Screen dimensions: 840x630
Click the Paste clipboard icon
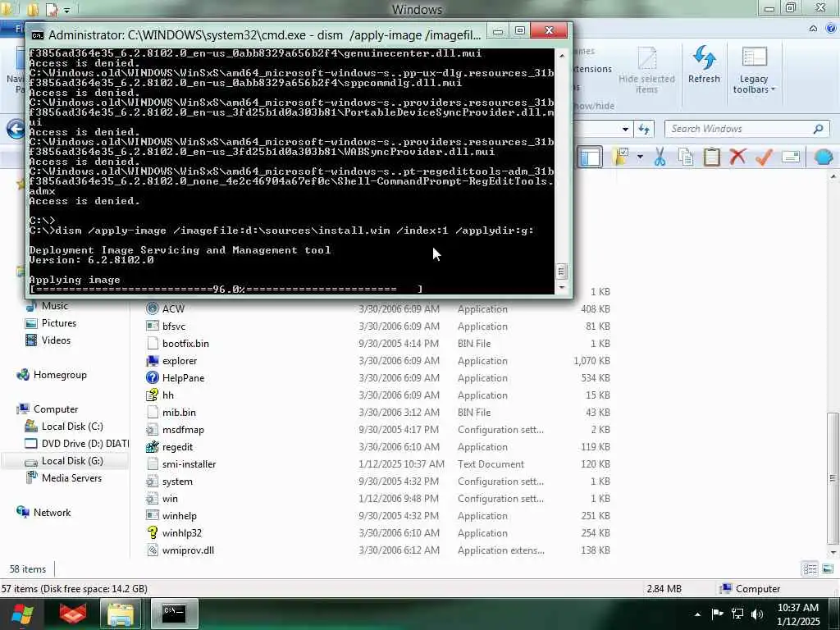[x=711, y=157]
